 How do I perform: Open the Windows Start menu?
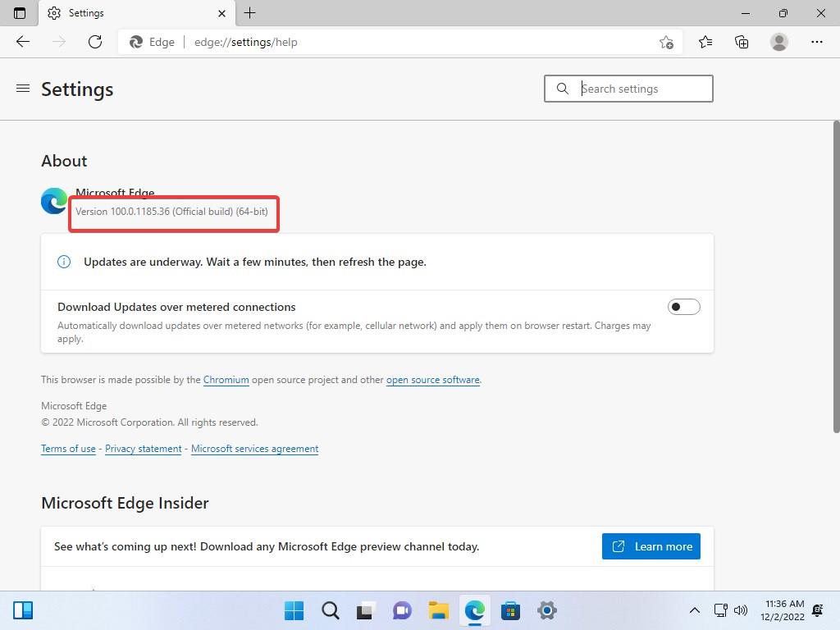[293, 610]
